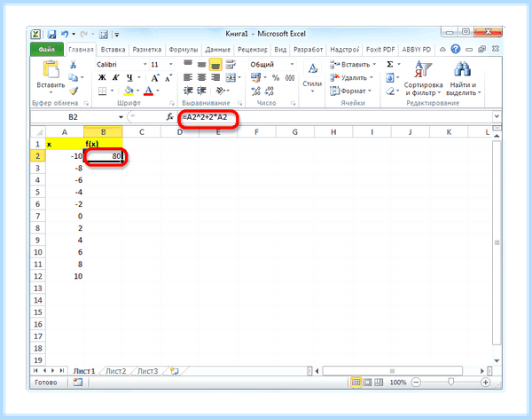Switch to the Вставка ribbon tab
The width and height of the screenshot is (532, 419).
(x=113, y=50)
